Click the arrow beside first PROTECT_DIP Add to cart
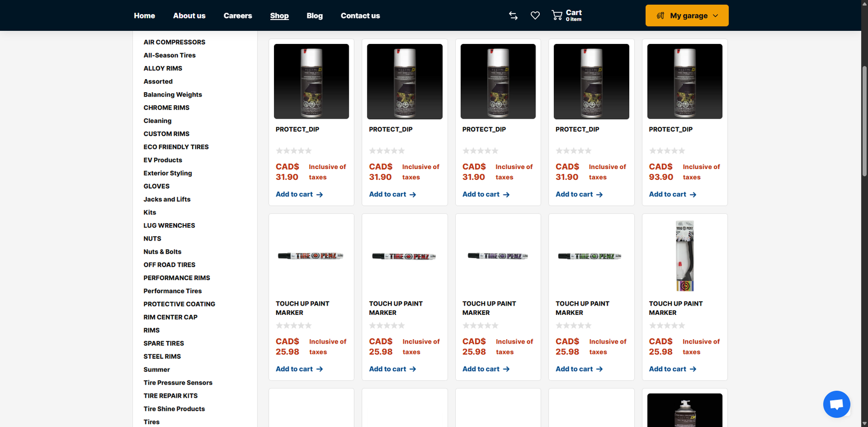 point(320,195)
